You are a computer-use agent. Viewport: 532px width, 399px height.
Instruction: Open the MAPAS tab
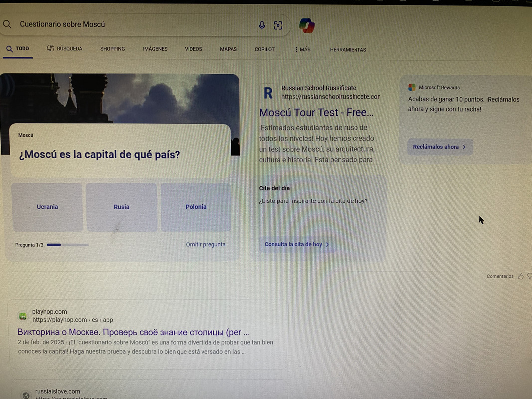click(x=228, y=49)
